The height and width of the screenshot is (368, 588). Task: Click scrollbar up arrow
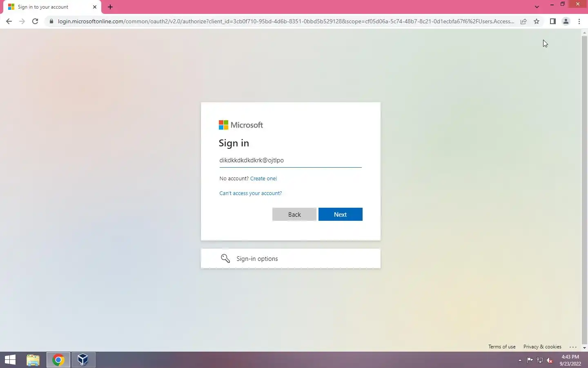[584, 33]
